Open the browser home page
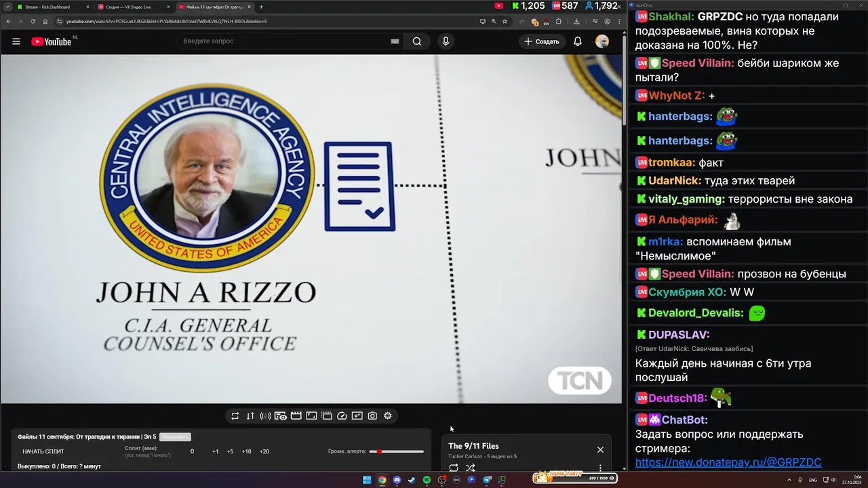The width and height of the screenshot is (868, 488). [x=45, y=21]
